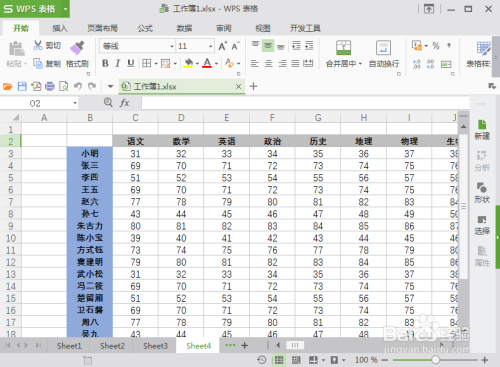
Task: Toggle Italic formatting
Action: pos(118,63)
